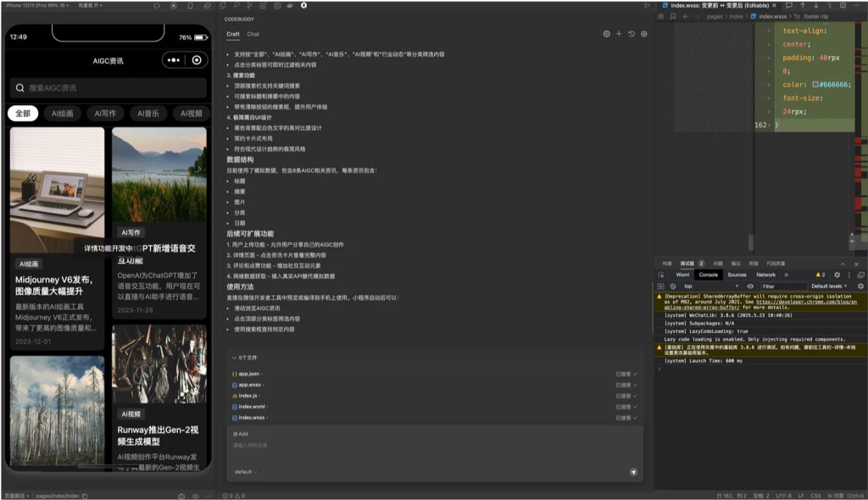This screenshot has width=868, height=500.
Task: Click the bookmark icon in editor breadcrumb bar
Action: click(x=672, y=17)
